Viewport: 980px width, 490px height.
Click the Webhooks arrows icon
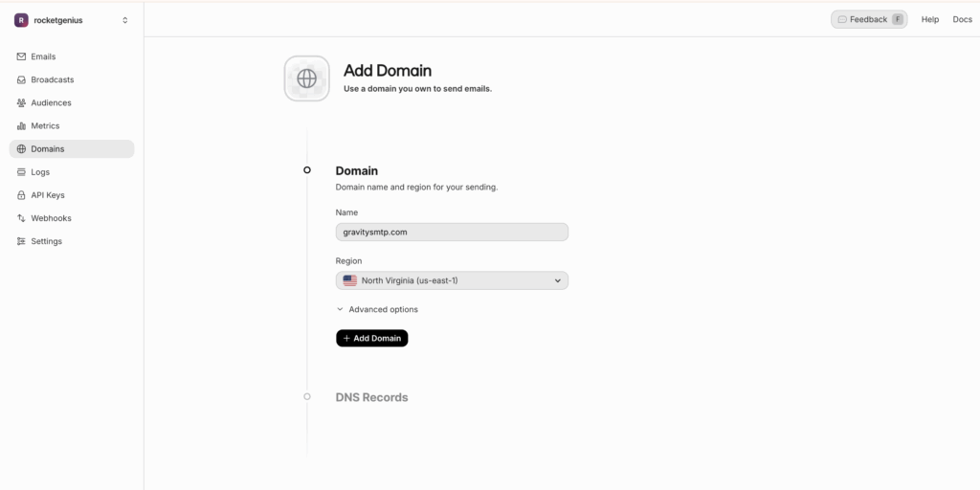coord(21,219)
